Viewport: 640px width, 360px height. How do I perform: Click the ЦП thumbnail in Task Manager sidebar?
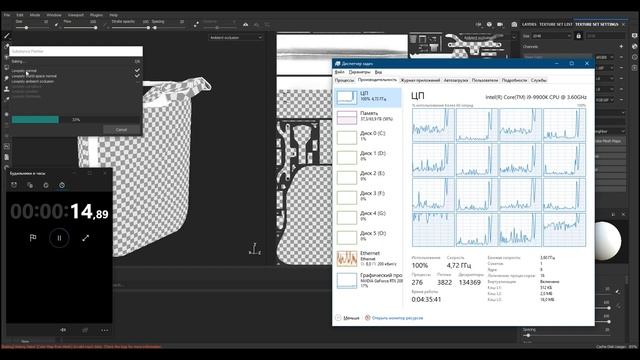347,98
